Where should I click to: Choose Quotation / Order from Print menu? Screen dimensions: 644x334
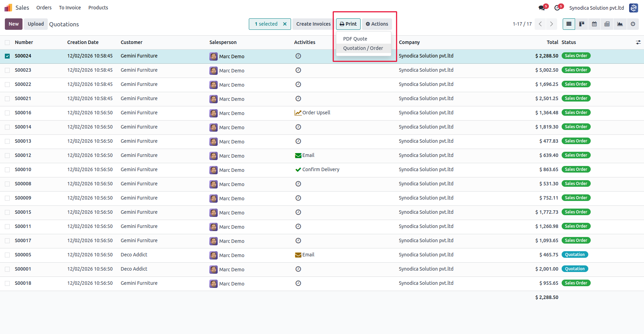click(363, 48)
